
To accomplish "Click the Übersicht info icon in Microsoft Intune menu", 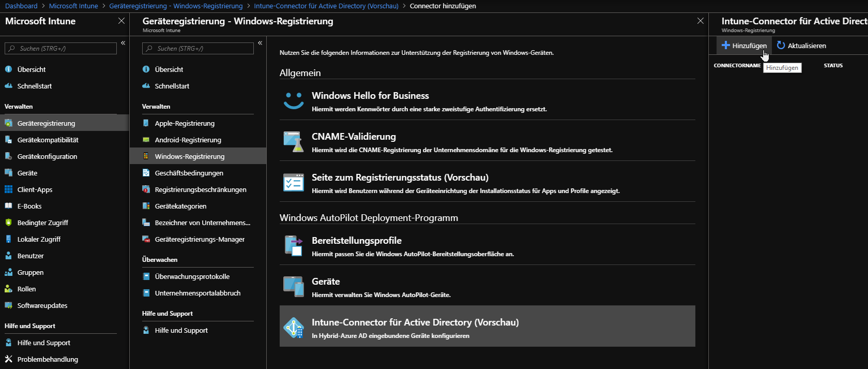I will 8,69.
